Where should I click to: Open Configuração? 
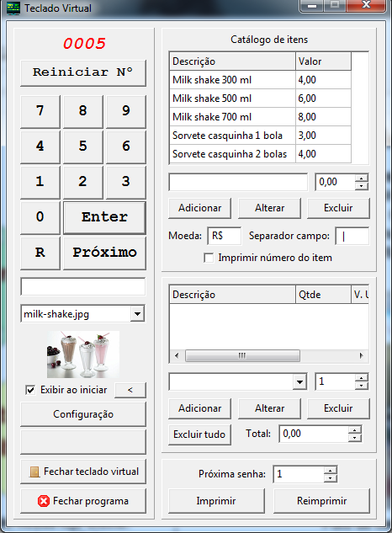pyautogui.click(x=83, y=414)
